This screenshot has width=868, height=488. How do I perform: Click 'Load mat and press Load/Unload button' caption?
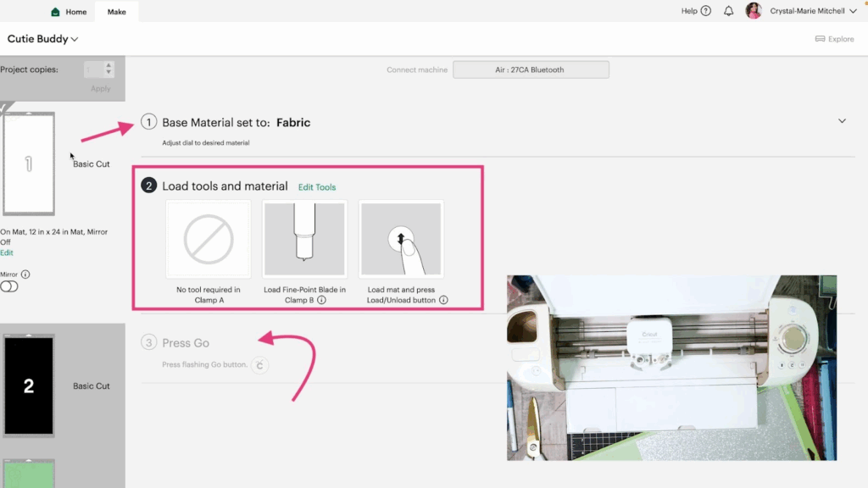click(401, 295)
